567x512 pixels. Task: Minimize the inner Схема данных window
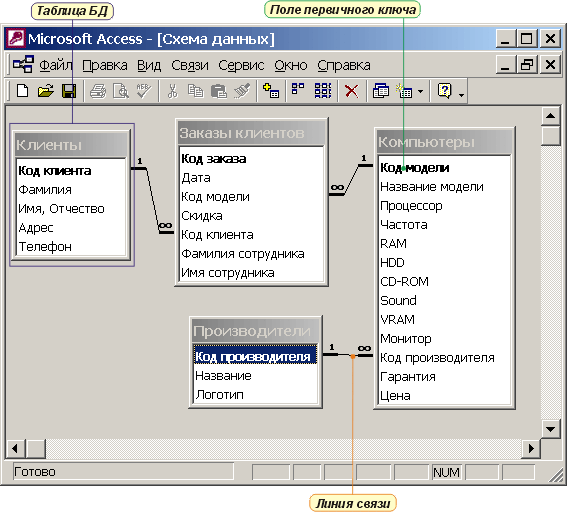click(x=505, y=65)
